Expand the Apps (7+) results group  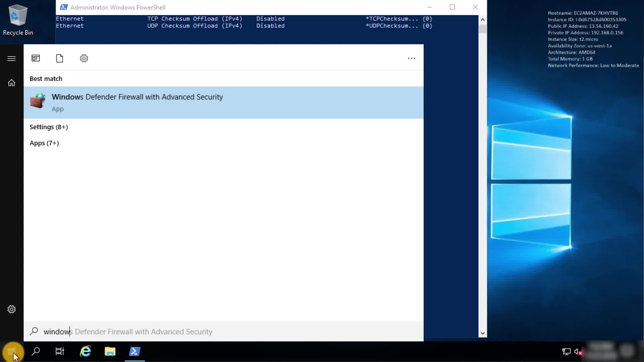(44, 143)
